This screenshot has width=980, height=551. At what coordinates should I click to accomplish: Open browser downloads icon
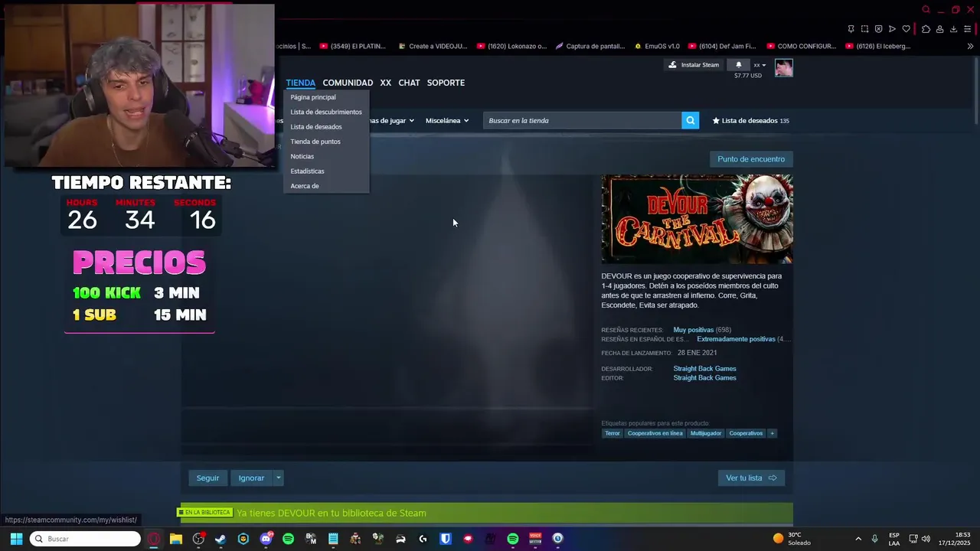click(x=953, y=29)
